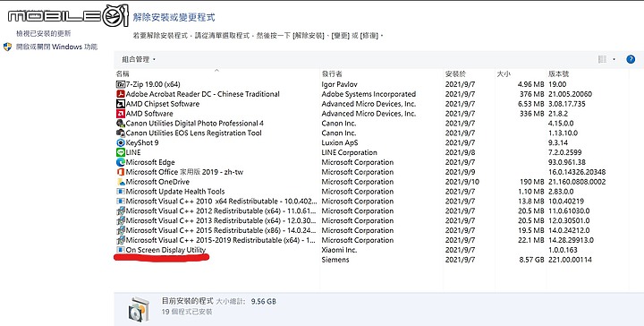Click the Igor Pavlov publisher cell
Image resolution: width=644 pixels, height=326 pixels.
[339, 84]
